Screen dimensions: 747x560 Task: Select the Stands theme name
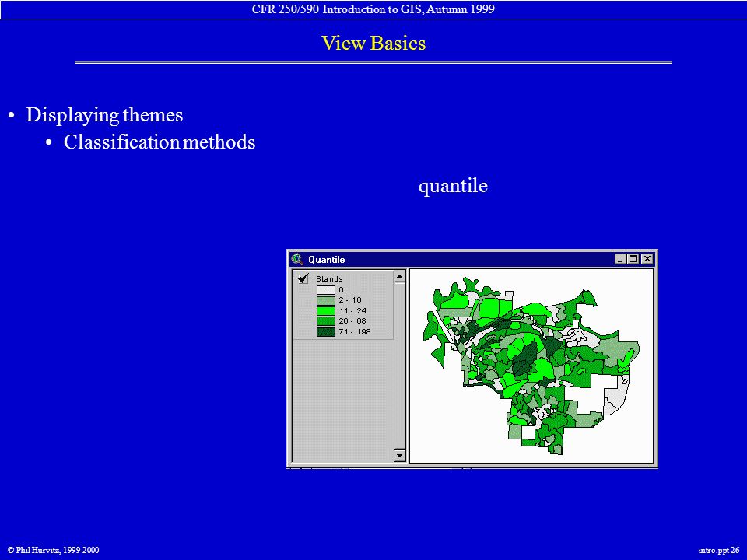point(329,279)
